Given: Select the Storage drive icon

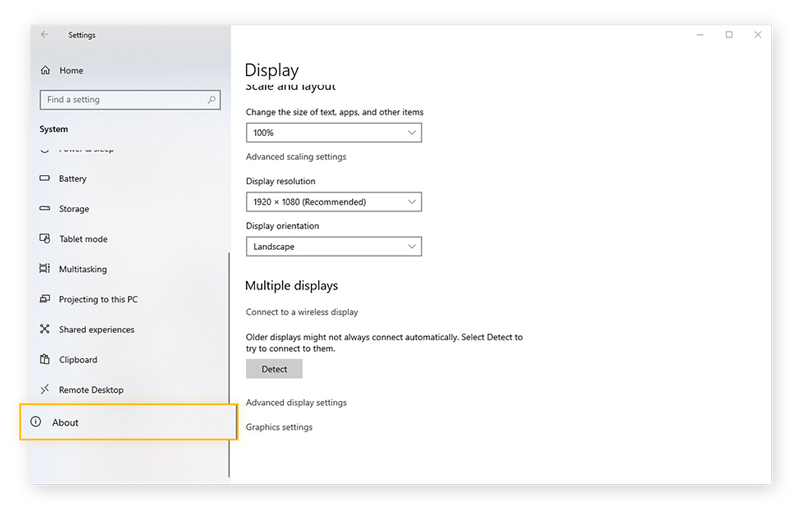Looking at the screenshot, I should (x=45, y=209).
